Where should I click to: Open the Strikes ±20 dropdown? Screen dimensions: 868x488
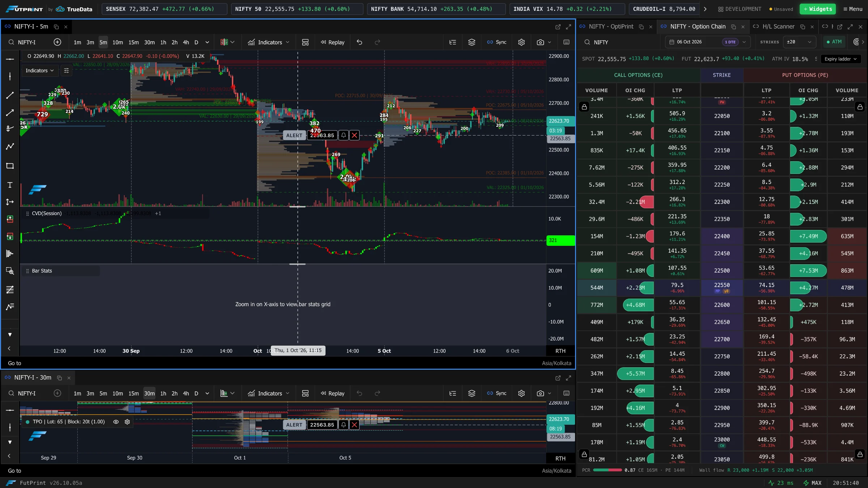(x=799, y=42)
